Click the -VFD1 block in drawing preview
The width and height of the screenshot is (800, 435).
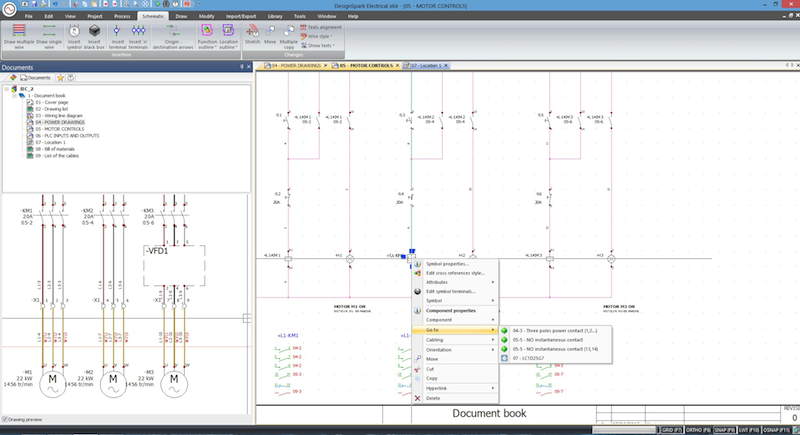tap(174, 266)
